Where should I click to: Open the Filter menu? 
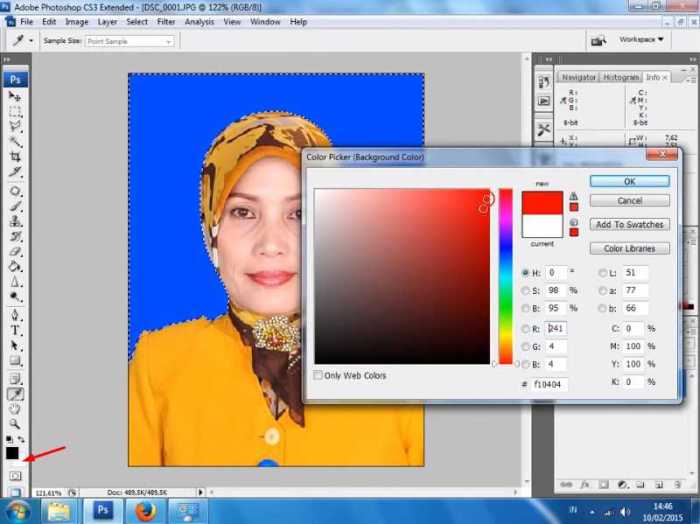166,22
